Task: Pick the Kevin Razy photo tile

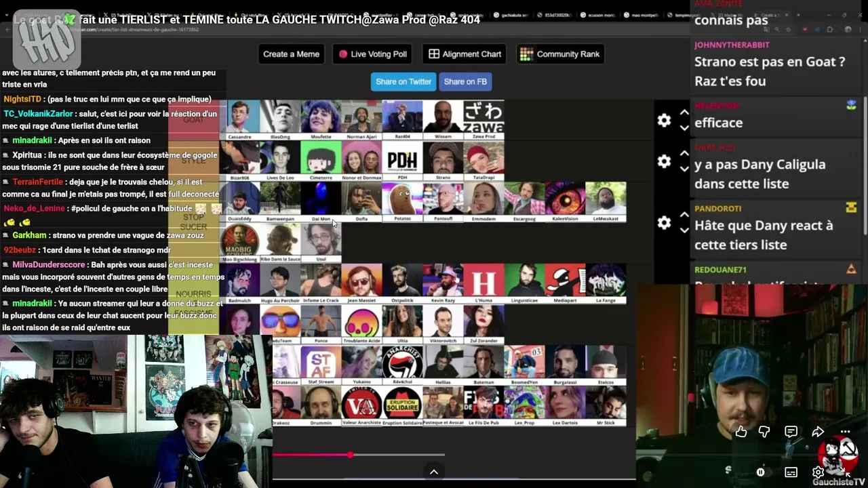Action: [x=443, y=283]
